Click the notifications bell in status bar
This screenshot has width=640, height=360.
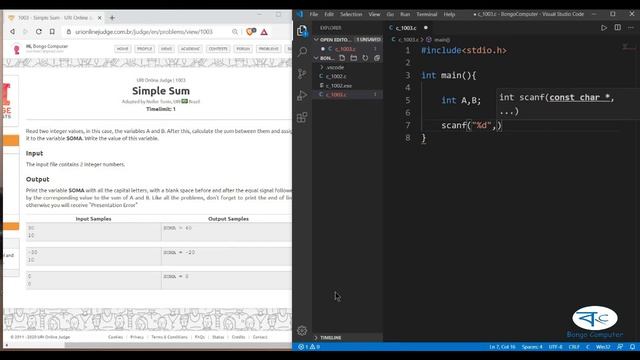click(632, 347)
